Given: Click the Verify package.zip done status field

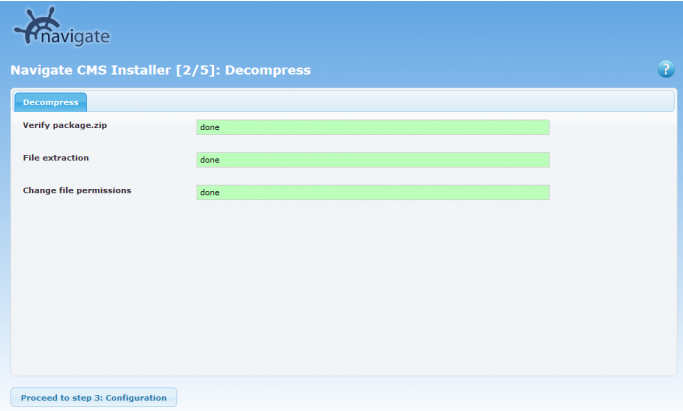Looking at the screenshot, I should 373,127.
